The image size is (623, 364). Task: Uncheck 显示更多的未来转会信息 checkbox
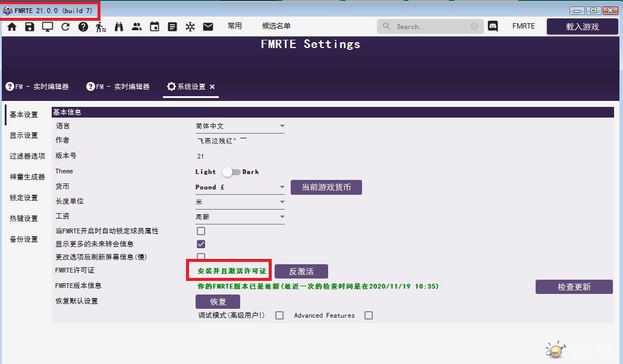coord(201,244)
